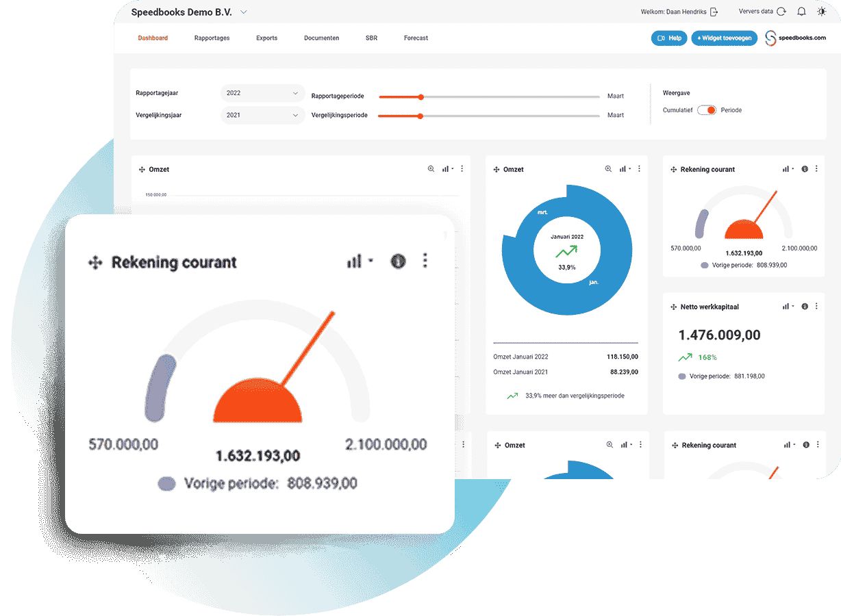Click the Maart label of Rapportageperiode
The height and width of the screenshot is (616, 841).
[616, 97]
